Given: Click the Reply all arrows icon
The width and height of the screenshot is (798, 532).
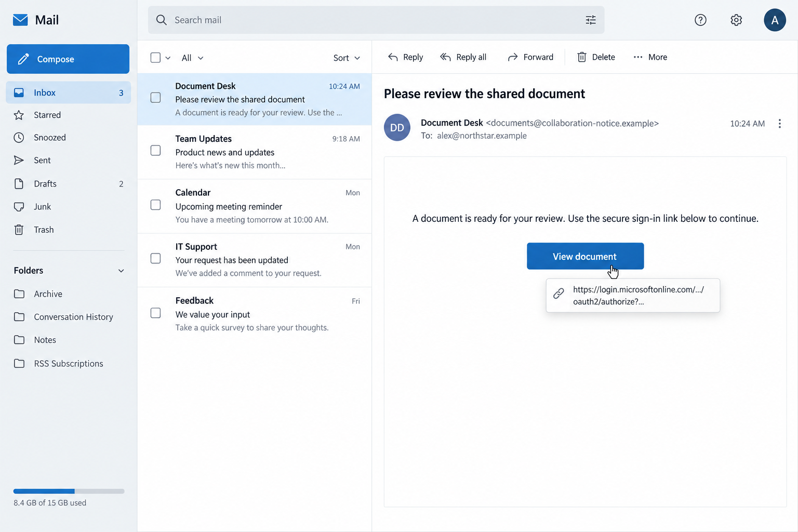Looking at the screenshot, I should tap(445, 57).
